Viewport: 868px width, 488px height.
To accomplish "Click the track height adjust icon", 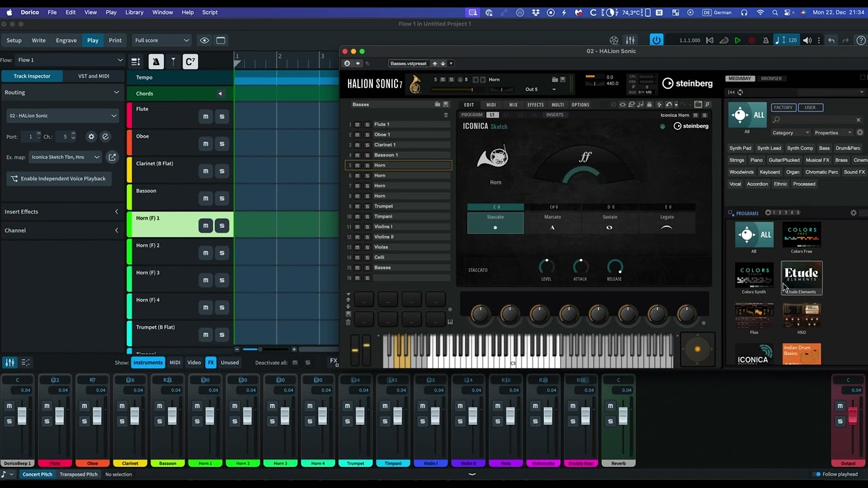I will click(x=136, y=62).
